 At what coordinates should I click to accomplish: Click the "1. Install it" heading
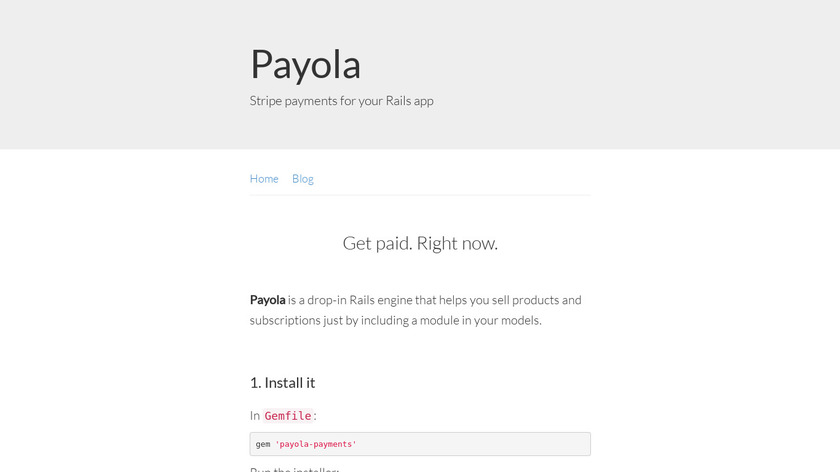coord(283,383)
